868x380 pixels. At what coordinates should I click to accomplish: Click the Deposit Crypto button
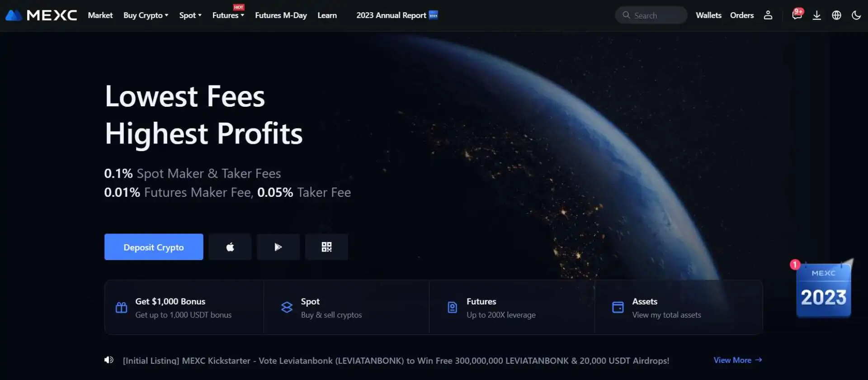154,247
